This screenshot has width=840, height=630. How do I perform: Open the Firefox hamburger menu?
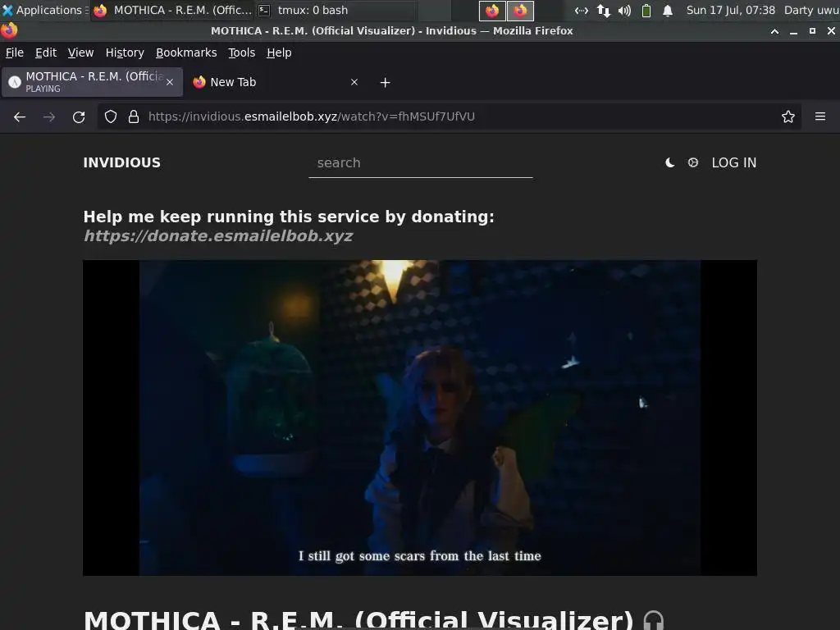pos(819,116)
